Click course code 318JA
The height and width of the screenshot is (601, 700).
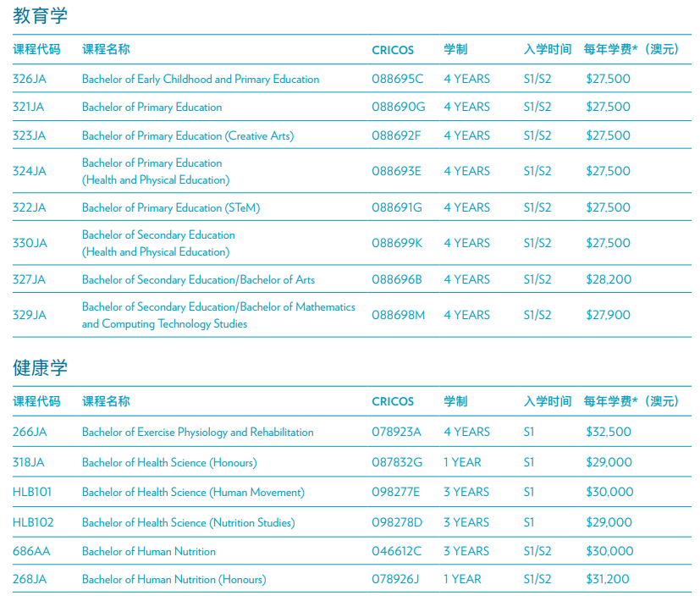coord(29,462)
